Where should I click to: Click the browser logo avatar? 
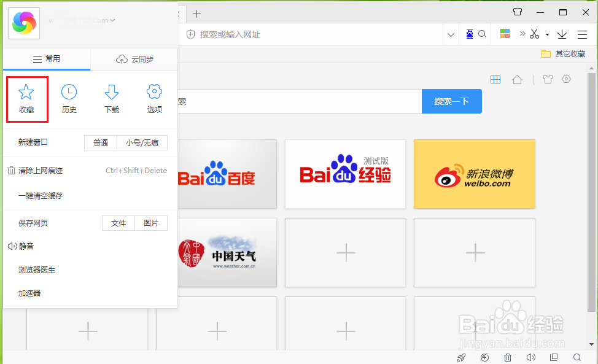[24, 23]
